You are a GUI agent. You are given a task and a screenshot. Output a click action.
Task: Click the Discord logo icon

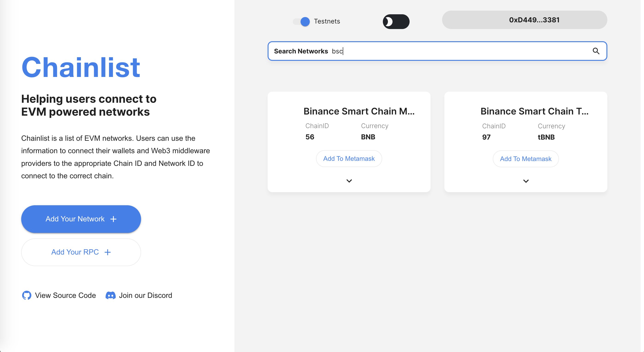pos(110,295)
